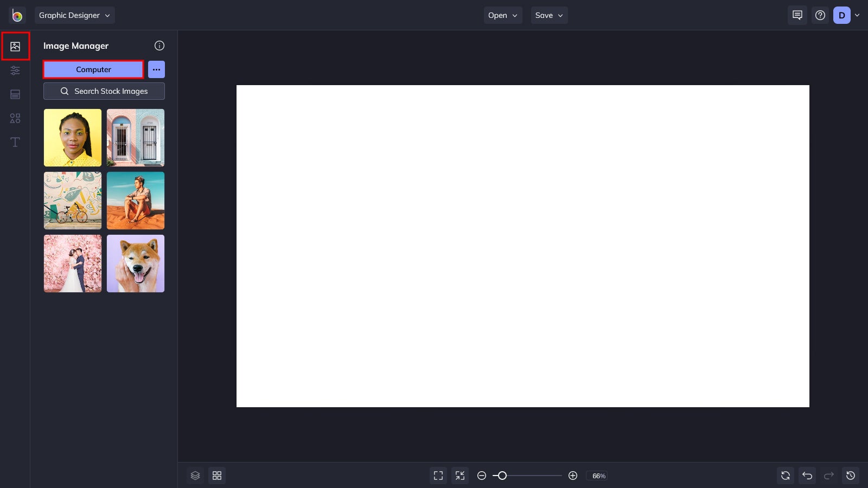Open the feedback chat icon in top bar
Image resolution: width=868 pixels, height=488 pixels.
click(x=797, y=15)
